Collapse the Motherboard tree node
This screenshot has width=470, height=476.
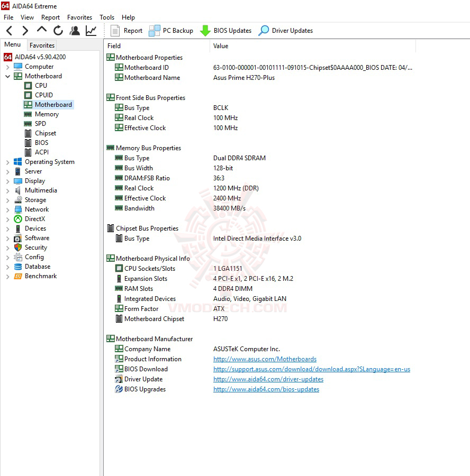click(8, 76)
